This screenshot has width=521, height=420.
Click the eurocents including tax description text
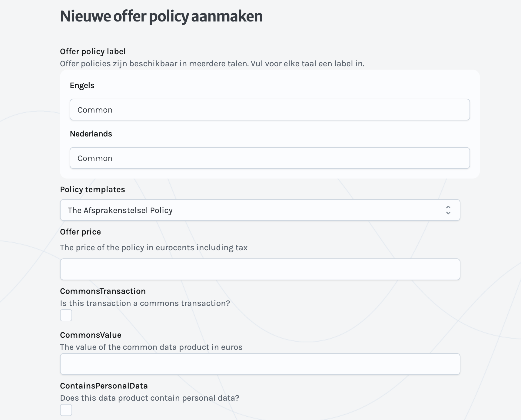pos(154,248)
